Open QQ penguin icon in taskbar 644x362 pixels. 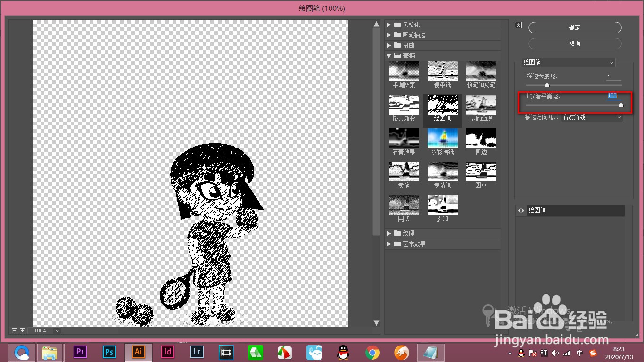[x=343, y=352]
